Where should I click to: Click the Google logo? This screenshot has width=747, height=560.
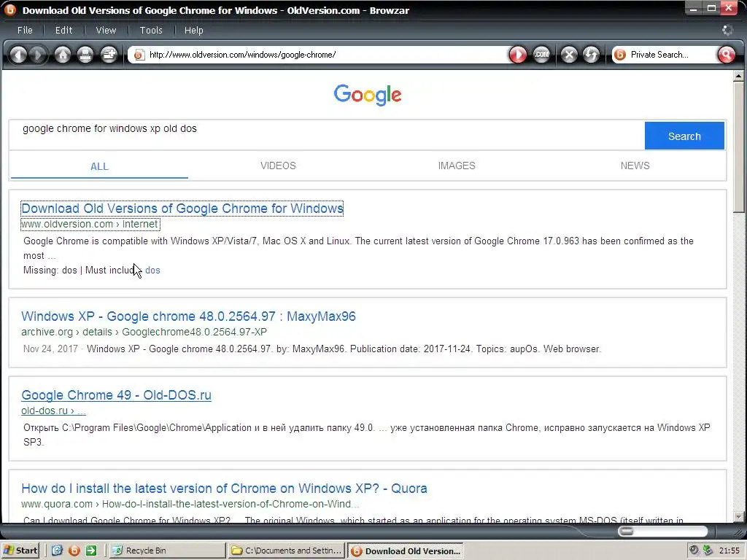click(368, 95)
